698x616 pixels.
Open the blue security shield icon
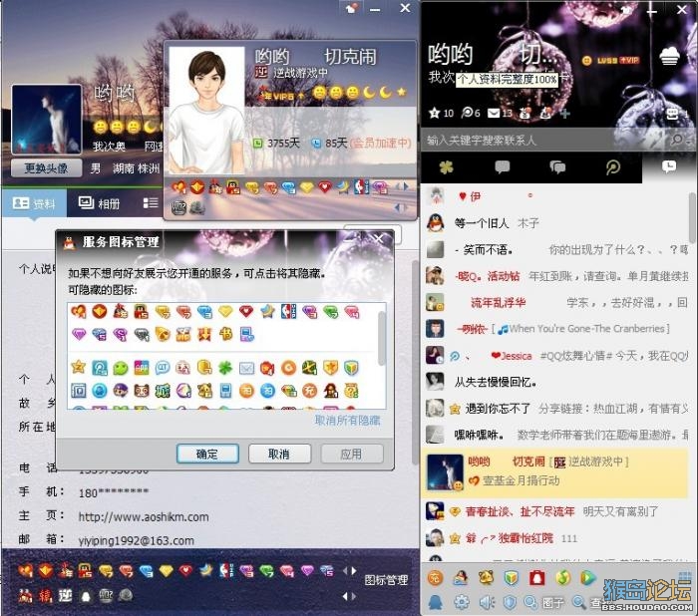pyautogui.click(x=510, y=603)
